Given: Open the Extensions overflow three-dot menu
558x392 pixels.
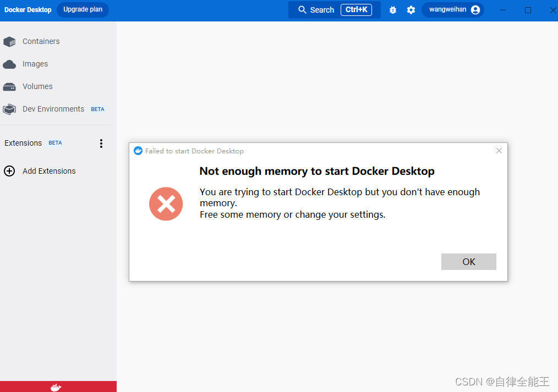Looking at the screenshot, I should click(101, 143).
